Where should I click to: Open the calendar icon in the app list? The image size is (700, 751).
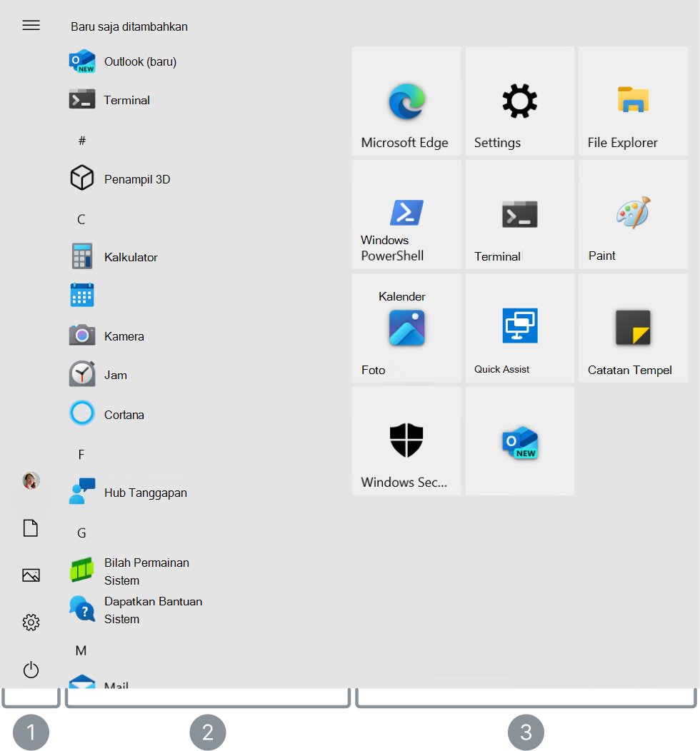click(x=82, y=295)
